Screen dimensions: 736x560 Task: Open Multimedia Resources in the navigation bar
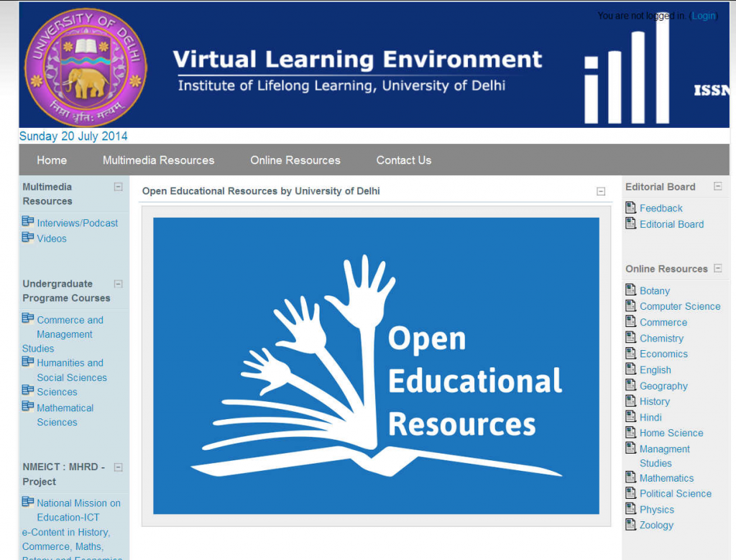(x=158, y=160)
